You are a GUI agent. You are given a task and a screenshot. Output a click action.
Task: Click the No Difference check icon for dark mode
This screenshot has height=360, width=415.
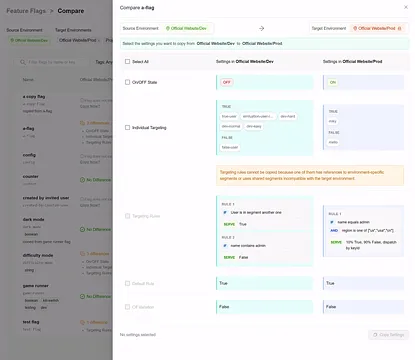tap(82, 229)
